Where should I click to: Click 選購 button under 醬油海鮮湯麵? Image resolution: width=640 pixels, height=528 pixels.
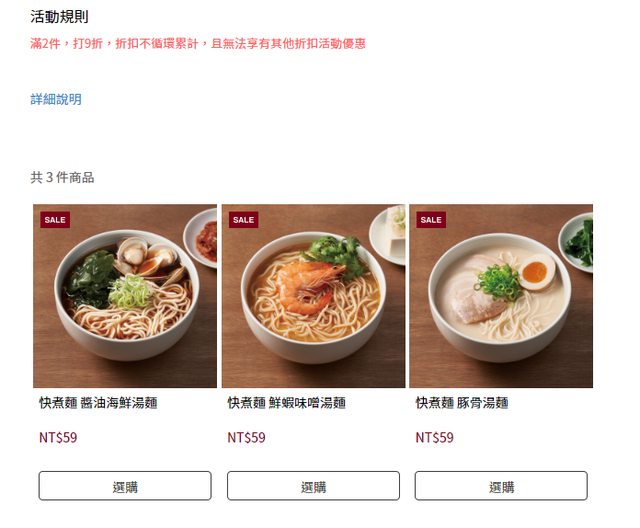tap(125, 486)
